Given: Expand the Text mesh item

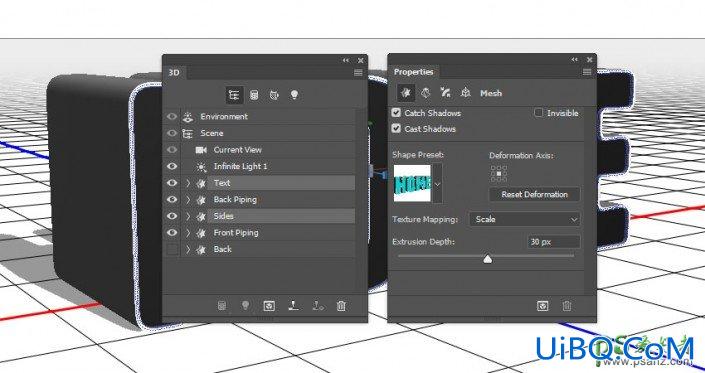Looking at the screenshot, I should point(188,183).
